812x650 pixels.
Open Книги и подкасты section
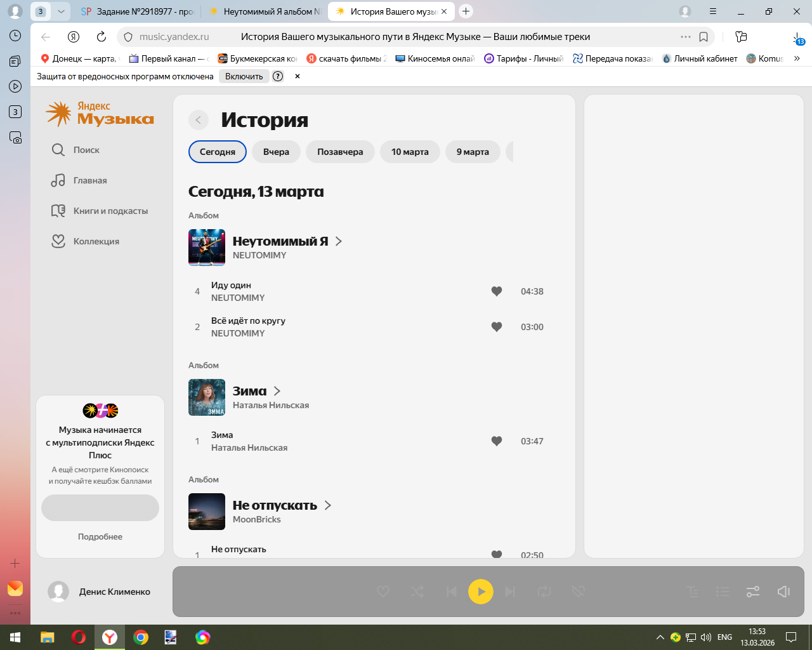click(100, 211)
